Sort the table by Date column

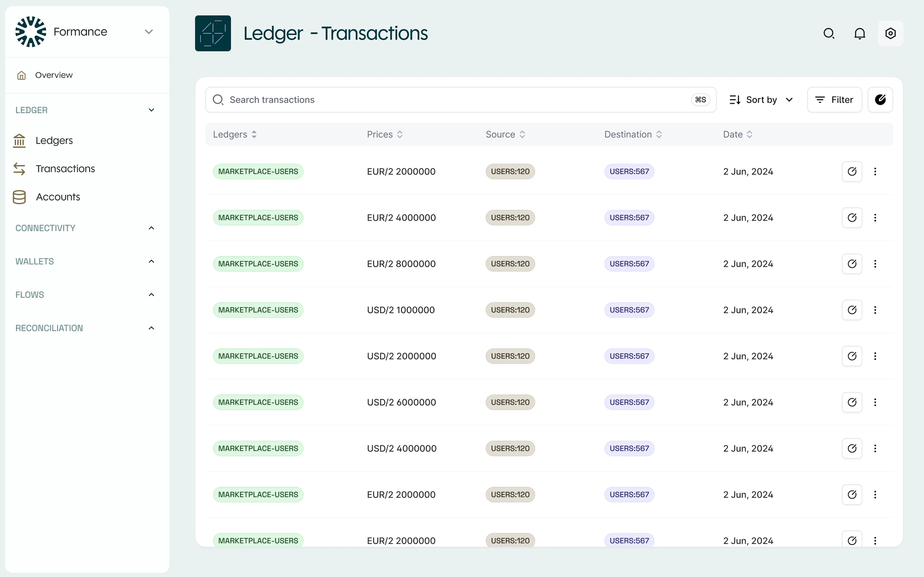tap(736, 134)
